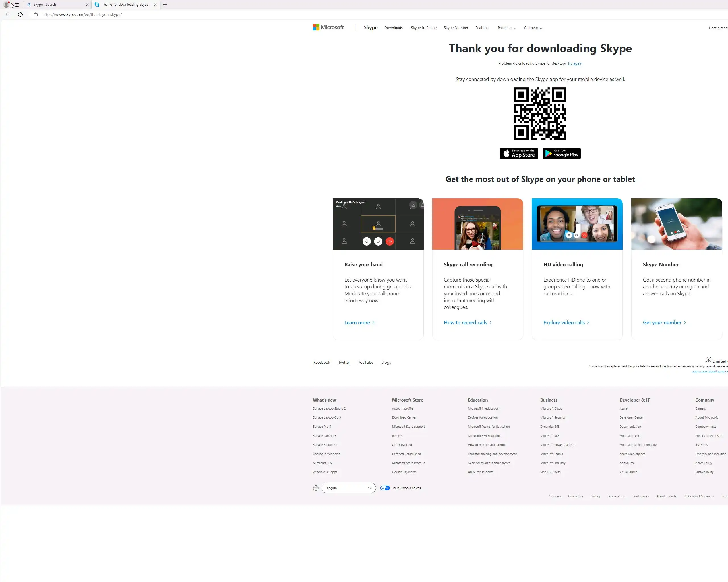Viewport: 728px width, 582px height.
Task: Click Download on the App Store badge
Action: click(519, 153)
